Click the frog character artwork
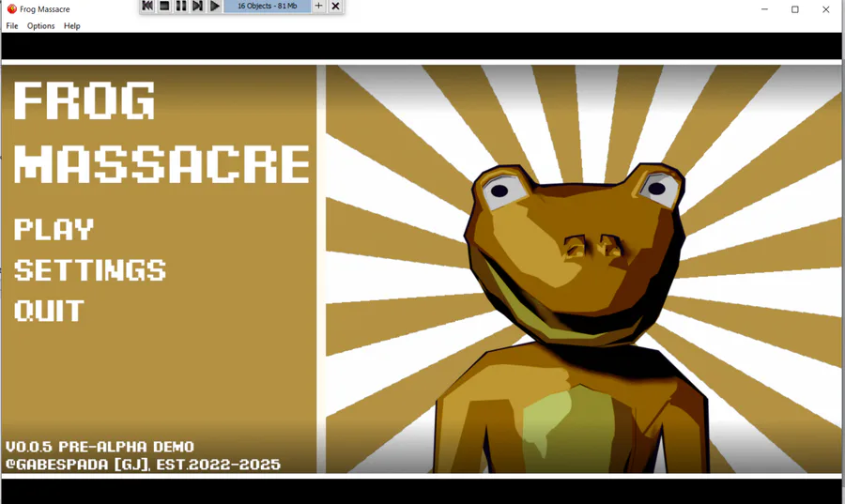 coord(574,317)
